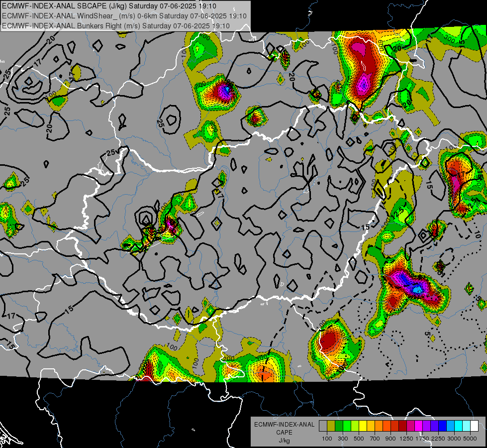
Task: Click the pure yellow legend swatch
Action: pyautogui.click(x=363, y=426)
